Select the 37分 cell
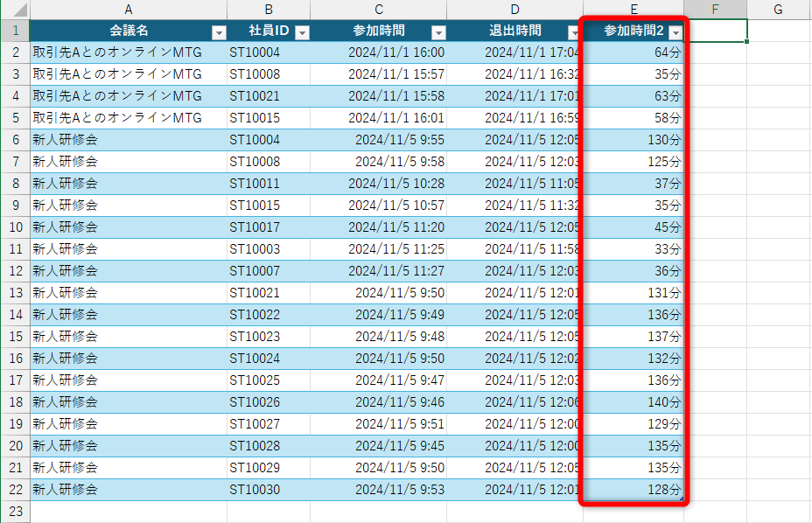812x523 pixels. [x=633, y=184]
